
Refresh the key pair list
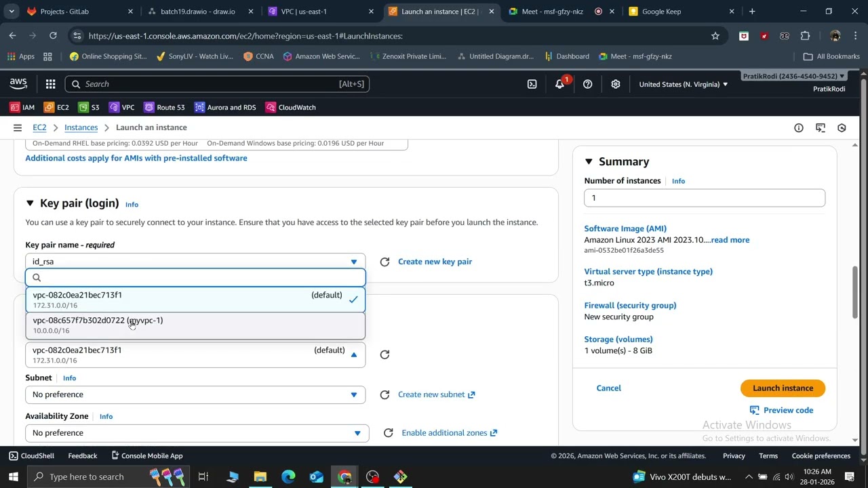pyautogui.click(x=384, y=262)
